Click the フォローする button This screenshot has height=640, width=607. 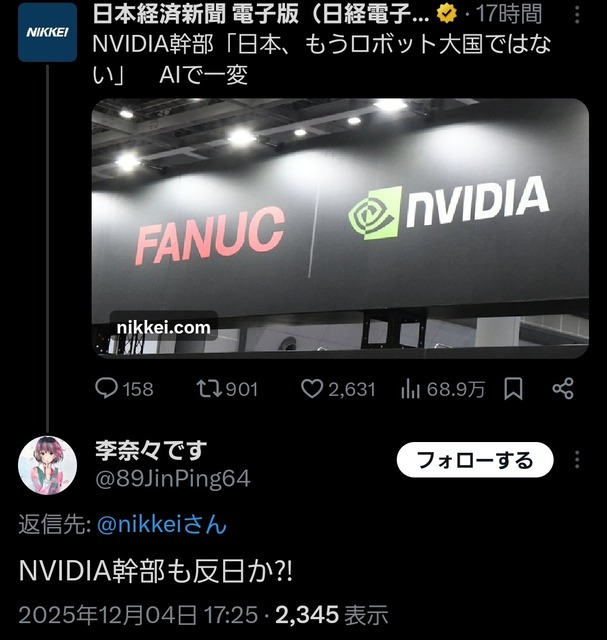tap(475, 460)
